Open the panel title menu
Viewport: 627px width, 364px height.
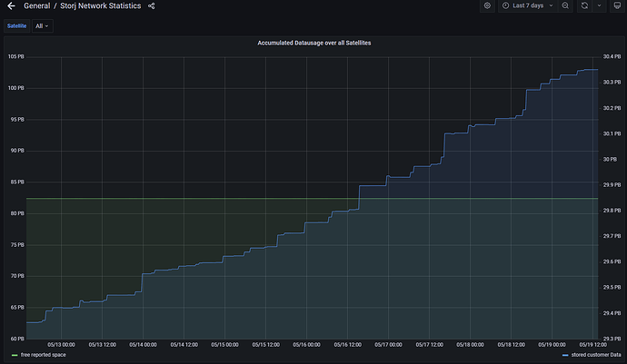[313, 43]
